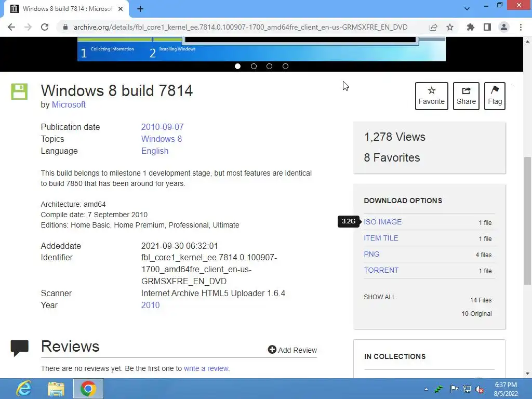Screen dimensions: 532x399
Task: Click the write a review link
Action: pos(207,368)
